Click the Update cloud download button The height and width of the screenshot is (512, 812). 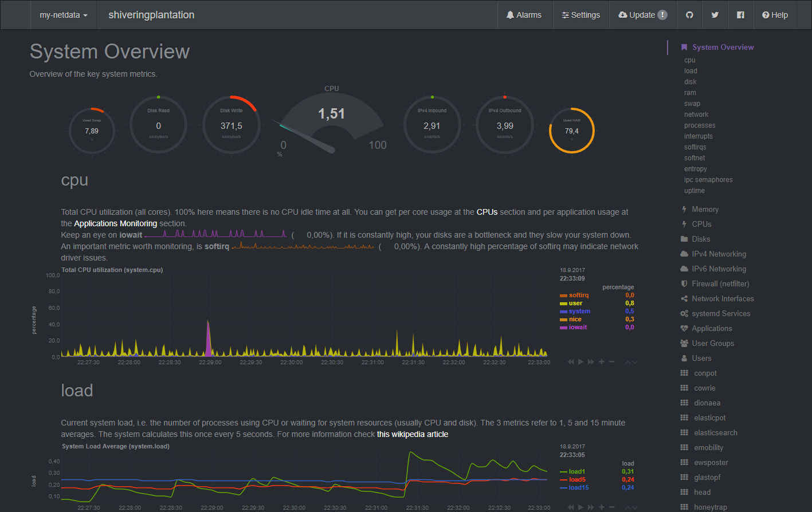coord(642,15)
